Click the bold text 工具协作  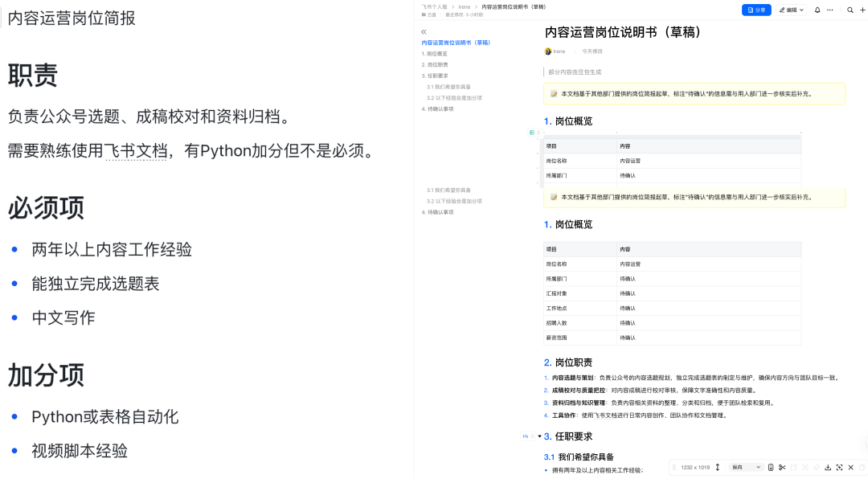click(x=563, y=416)
